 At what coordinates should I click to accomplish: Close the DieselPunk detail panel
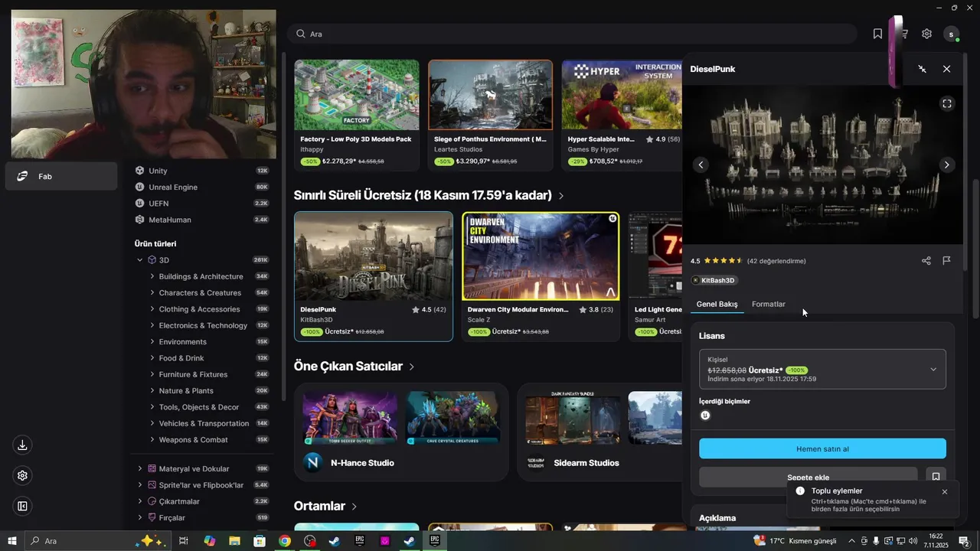(x=946, y=69)
